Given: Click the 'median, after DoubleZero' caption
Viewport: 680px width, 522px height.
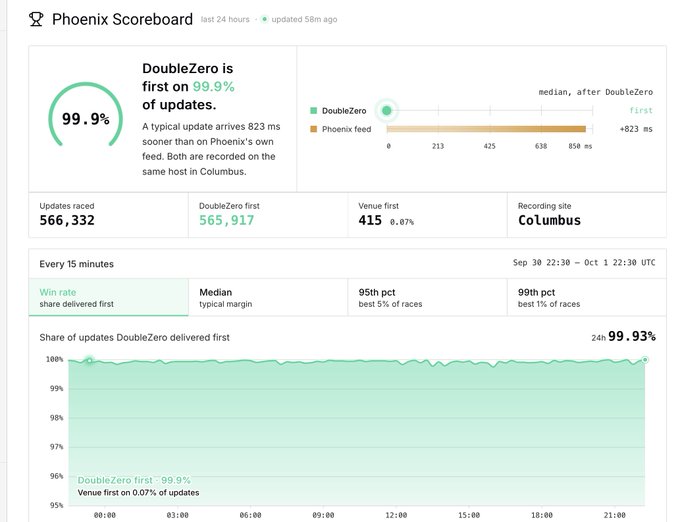Looking at the screenshot, I should click(595, 92).
